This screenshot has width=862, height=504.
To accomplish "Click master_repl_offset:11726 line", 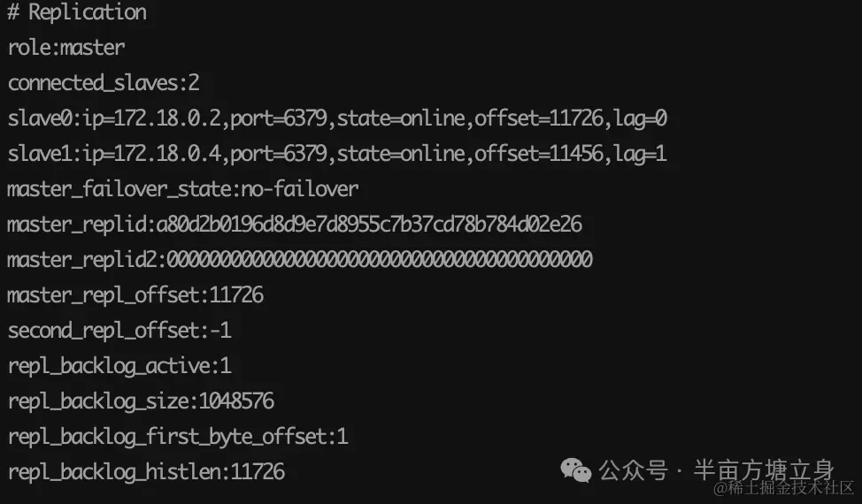I will pos(135,294).
